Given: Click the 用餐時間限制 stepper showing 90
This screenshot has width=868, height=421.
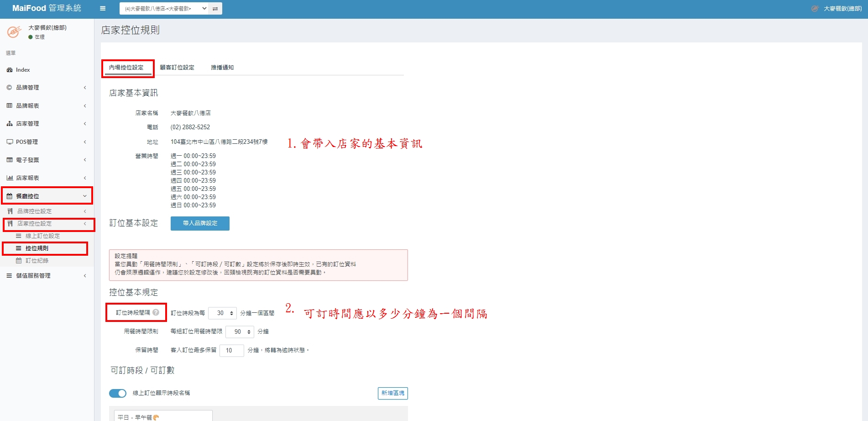Looking at the screenshot, I should tap(240, 332).
